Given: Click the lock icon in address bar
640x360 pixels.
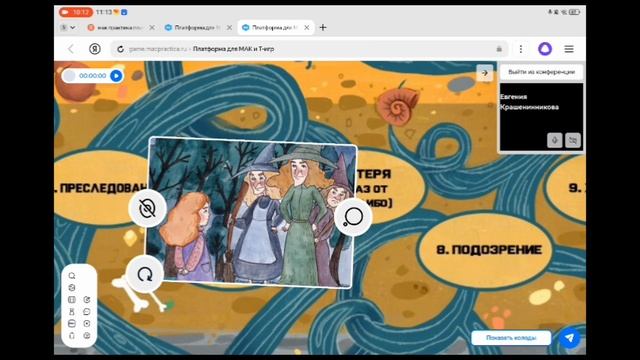Looking at the screenshot, I should point(499,49).
